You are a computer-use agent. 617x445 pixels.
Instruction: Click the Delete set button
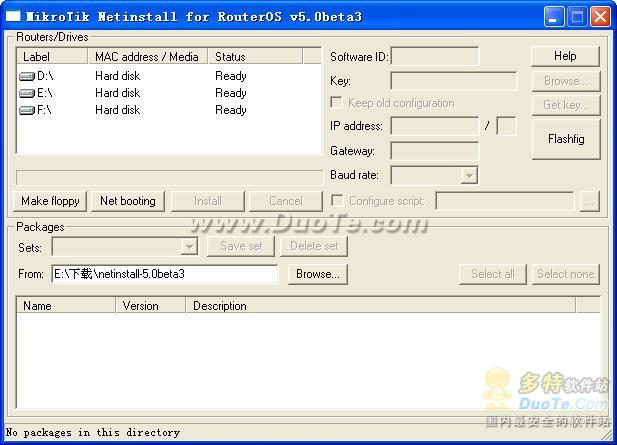pos(314,246)
